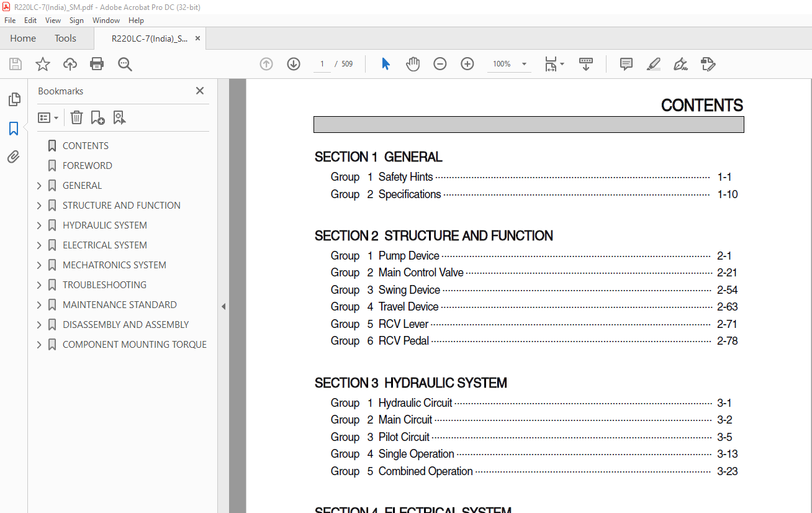Screen dimensions: 812x513
Task: Expand the TROUBLESHOOTING bookmark
Action: [40, 285]
